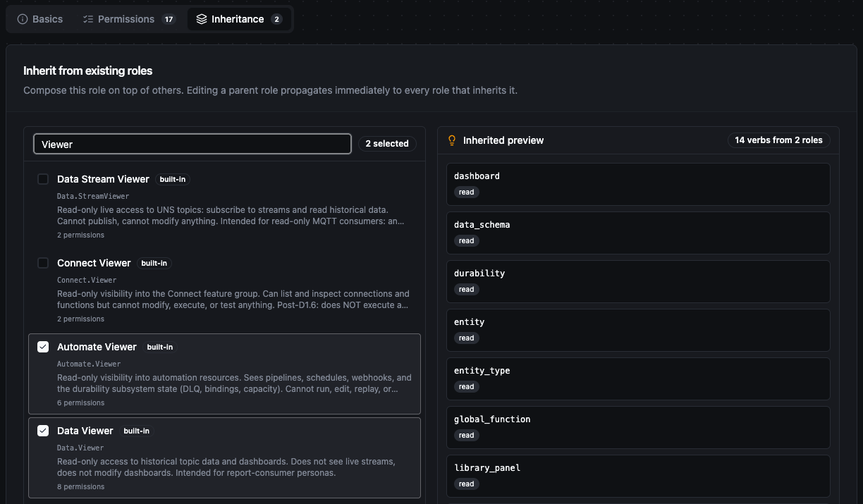Screen dimensions: 863x504
Task: Click the read tag under global_function
Action: pos(466,436)
